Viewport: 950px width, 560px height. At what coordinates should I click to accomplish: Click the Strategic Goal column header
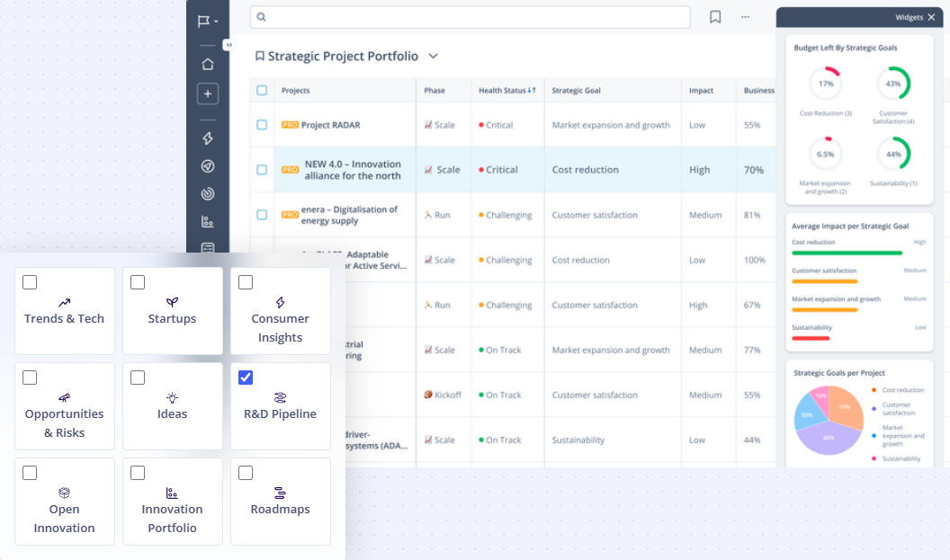576,90
